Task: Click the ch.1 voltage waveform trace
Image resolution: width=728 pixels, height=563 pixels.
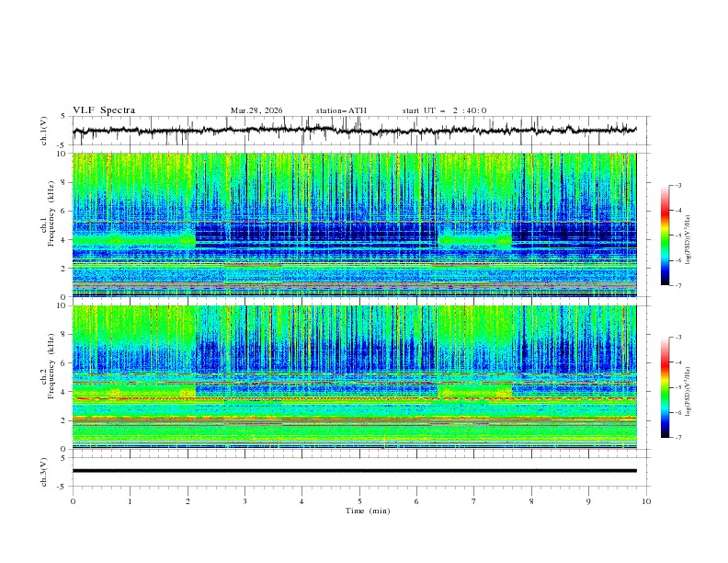Action: point(355,131)
